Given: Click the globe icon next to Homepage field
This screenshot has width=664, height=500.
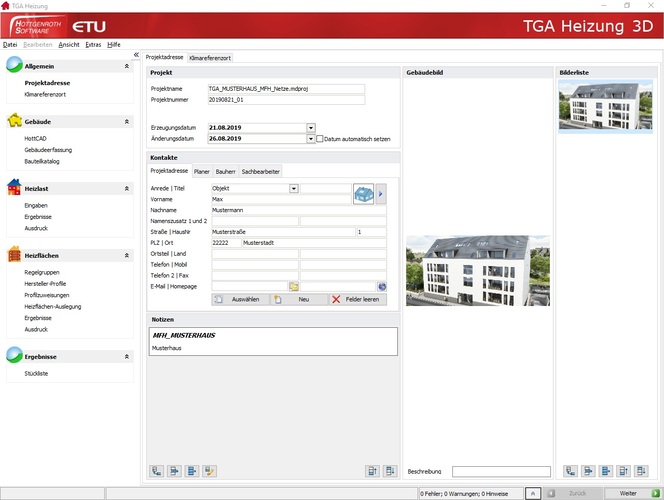Looking at the screenshot, I should coord(381,286).
